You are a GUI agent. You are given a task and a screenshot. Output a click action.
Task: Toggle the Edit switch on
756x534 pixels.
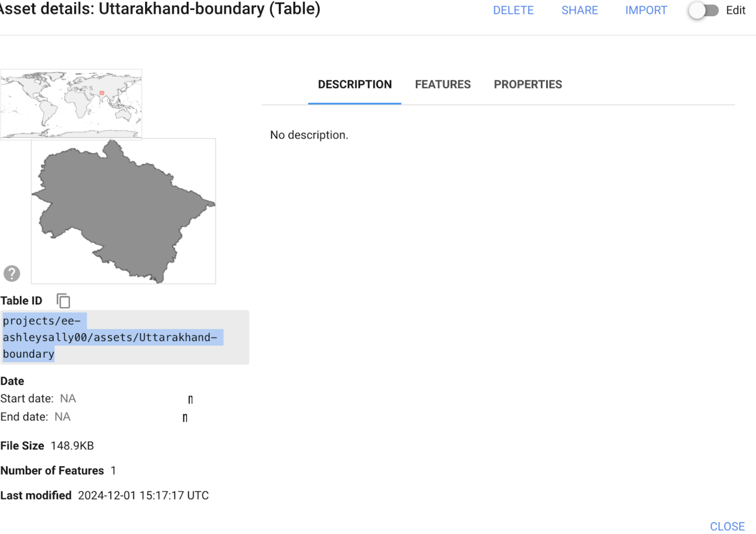tap(704, 10)
